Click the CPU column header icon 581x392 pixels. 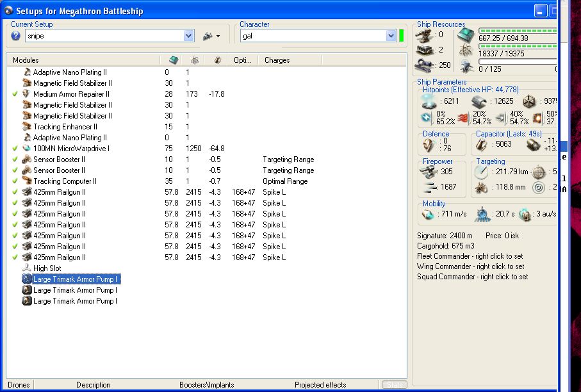point(173,60)
